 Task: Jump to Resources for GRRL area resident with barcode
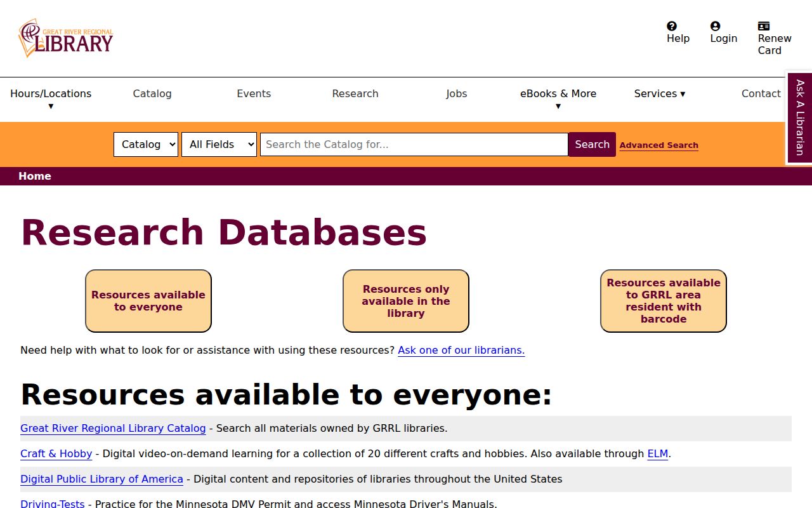(664, 301)
